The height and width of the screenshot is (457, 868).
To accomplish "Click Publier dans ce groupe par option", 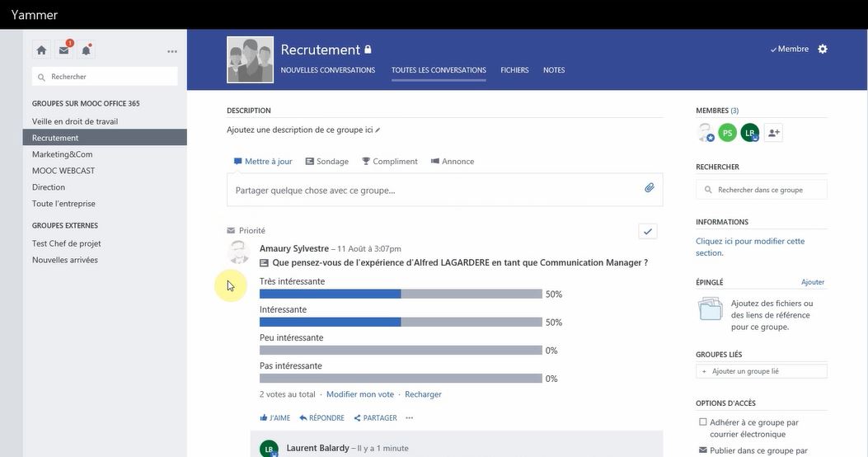I will (x=753, y=450).
